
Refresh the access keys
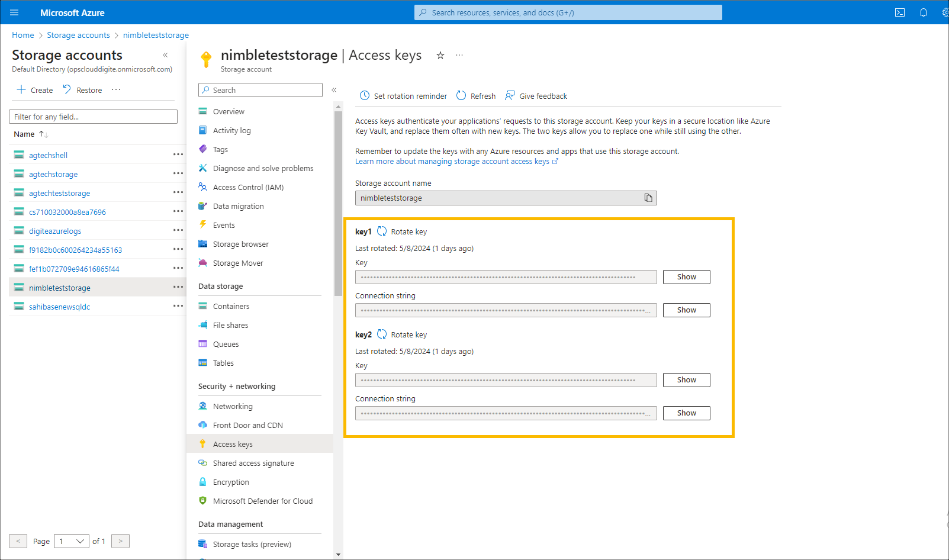tap(475, 95)
